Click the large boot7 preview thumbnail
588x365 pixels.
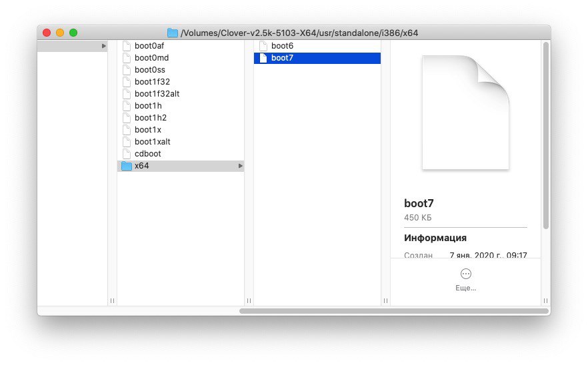pos(465,113)
